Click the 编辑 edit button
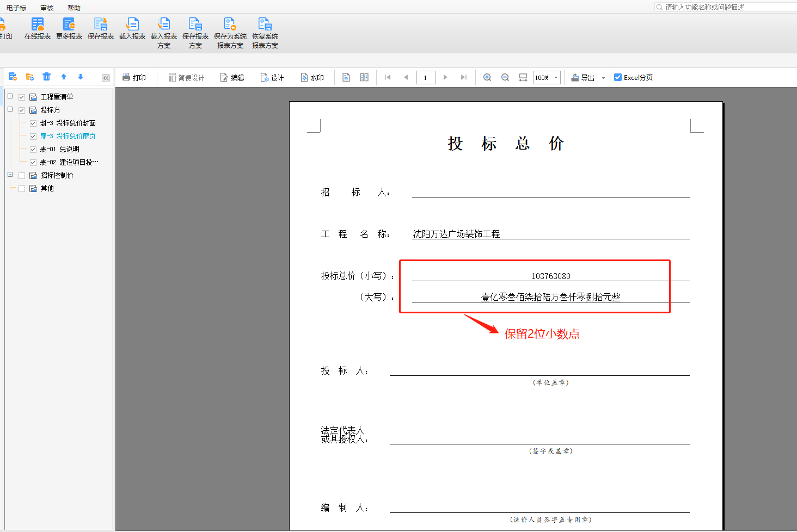This screenshot has width=797, height=532. pos(232,78)
